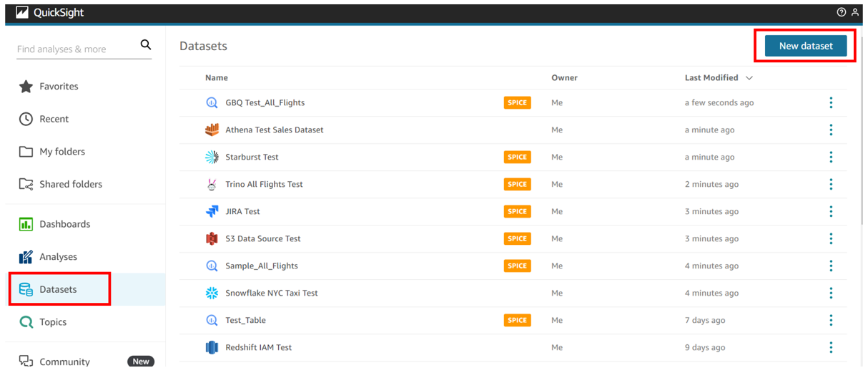
Task: Open My folders in the sidebar
Action: (x=62, y=152)
